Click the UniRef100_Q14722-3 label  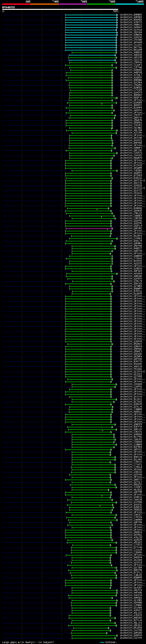pos(132,188)
